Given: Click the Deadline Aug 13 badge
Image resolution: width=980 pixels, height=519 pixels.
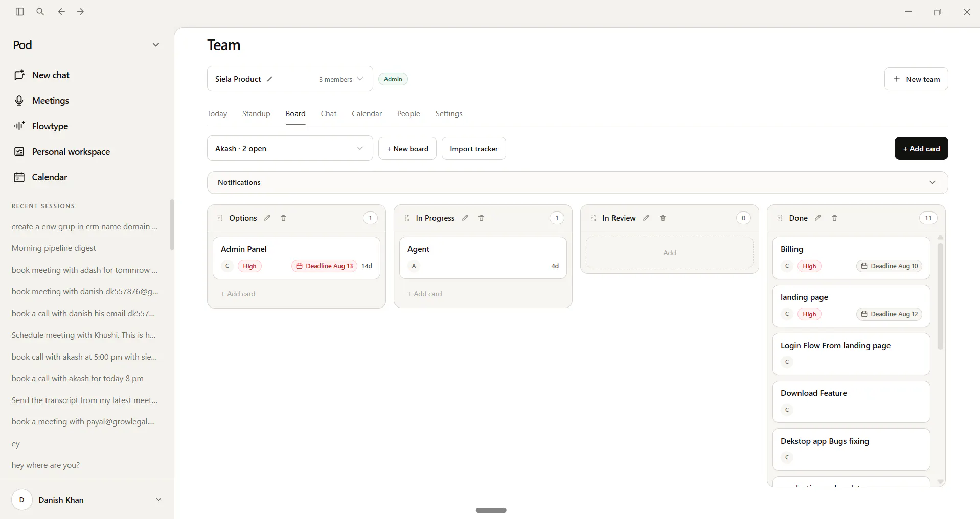Looking at the screenshot, I should point(325,266).
